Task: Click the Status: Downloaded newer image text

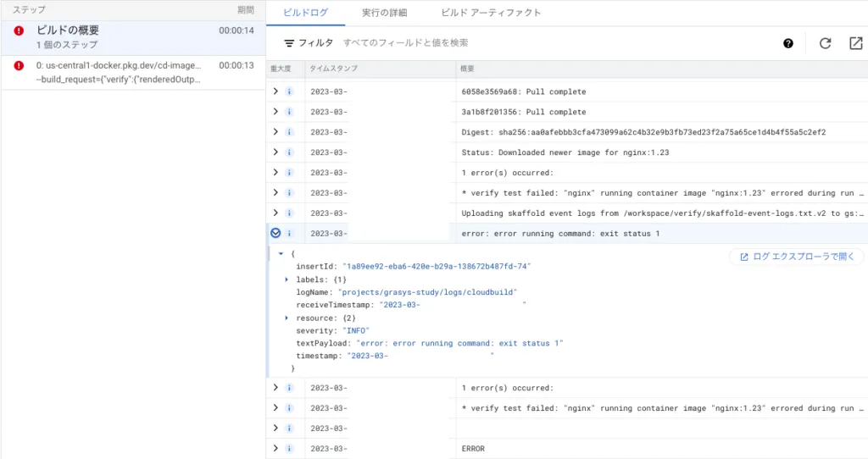Action: 565,152
